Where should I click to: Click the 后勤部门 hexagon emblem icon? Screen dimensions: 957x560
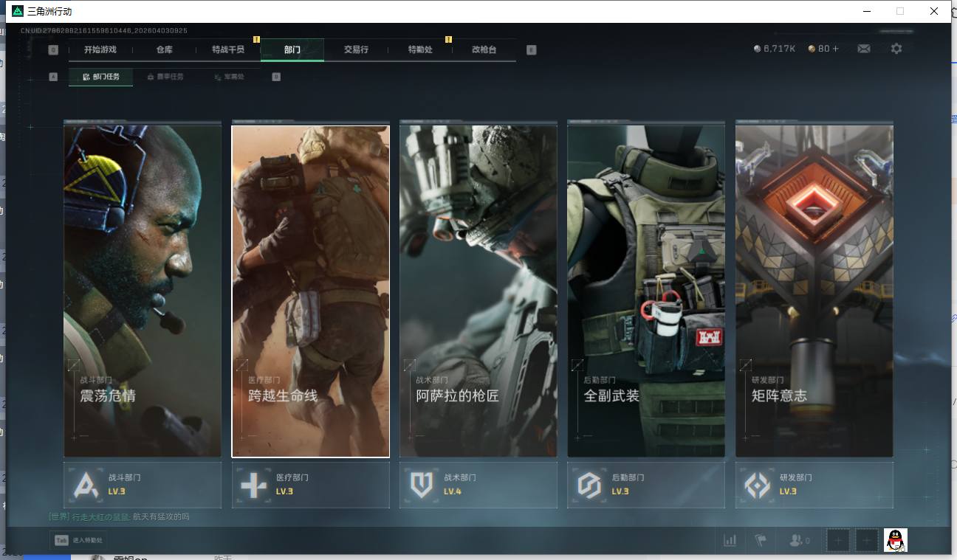pos(589,485)
